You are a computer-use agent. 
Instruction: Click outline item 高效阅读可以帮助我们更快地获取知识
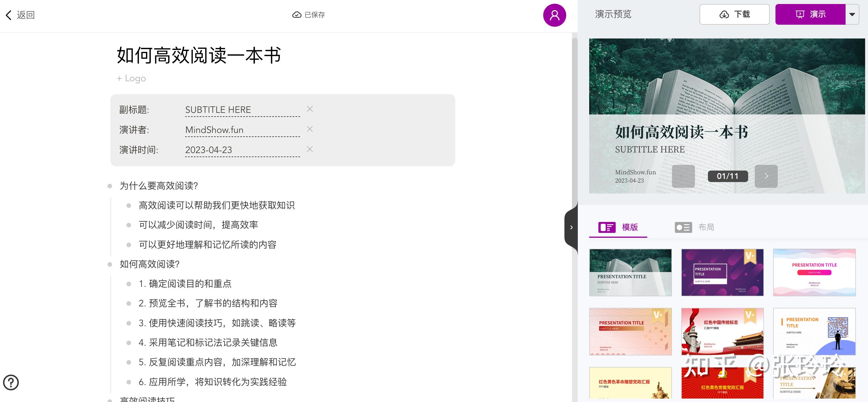[217, 205]
